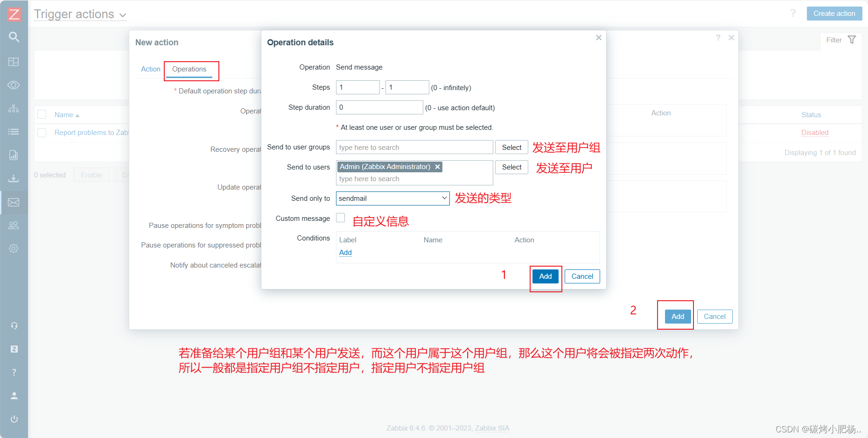The height and width of the screenshot is (438, 868).
Task: Open the Dashboards sidebar icon
Action: (14, 62)
